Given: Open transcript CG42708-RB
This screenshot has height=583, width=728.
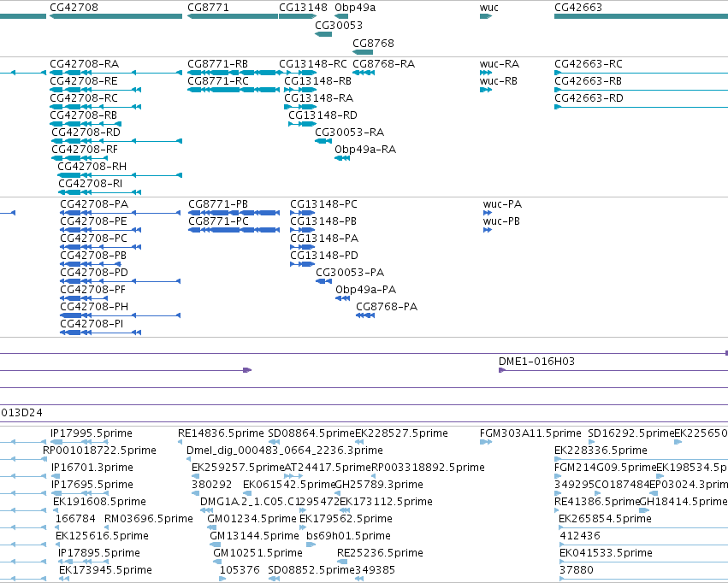Looking at the screenshot, I should point(84,115).
